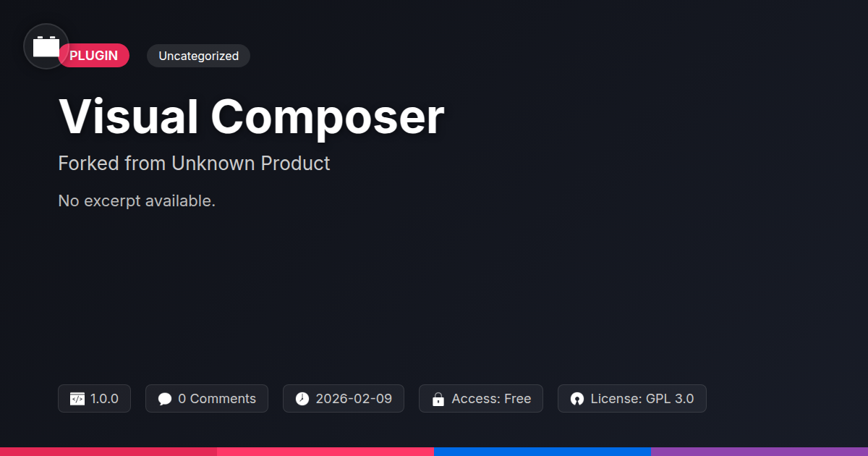Click the Access: Free badge
Viewport: 868px width, 456px height.
(481, 399)
